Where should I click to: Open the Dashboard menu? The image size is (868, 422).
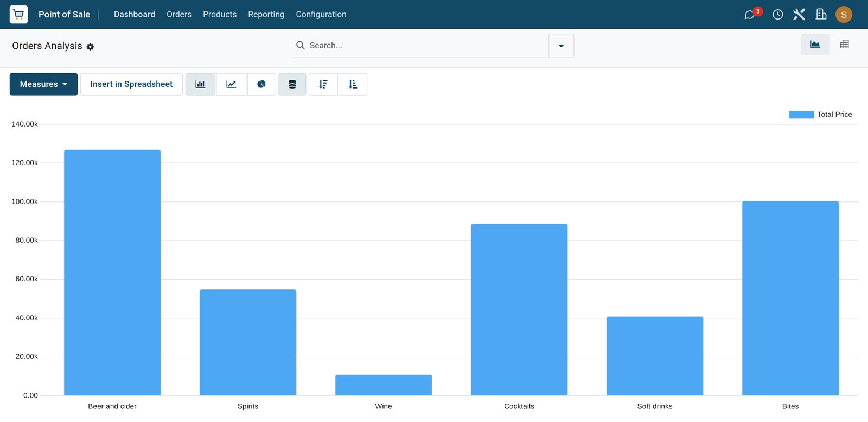click(x=135, y=14)
